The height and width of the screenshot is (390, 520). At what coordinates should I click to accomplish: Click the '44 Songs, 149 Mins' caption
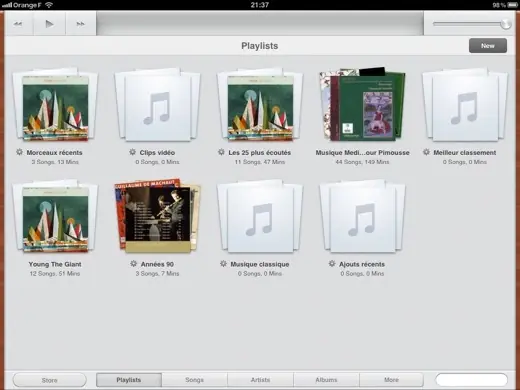coord(362,162)
